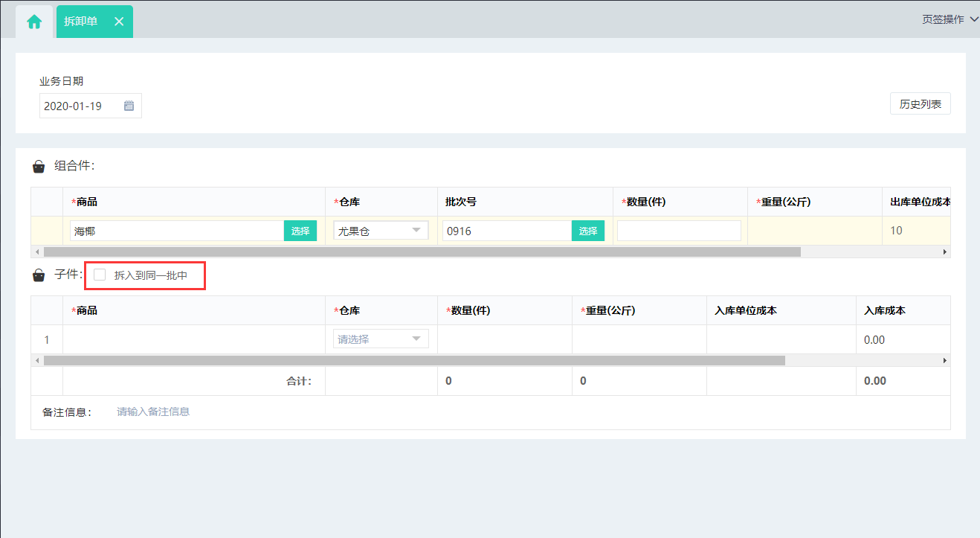
Task: Click the 0916 batch number field
Action: click(x=507, y=231)
